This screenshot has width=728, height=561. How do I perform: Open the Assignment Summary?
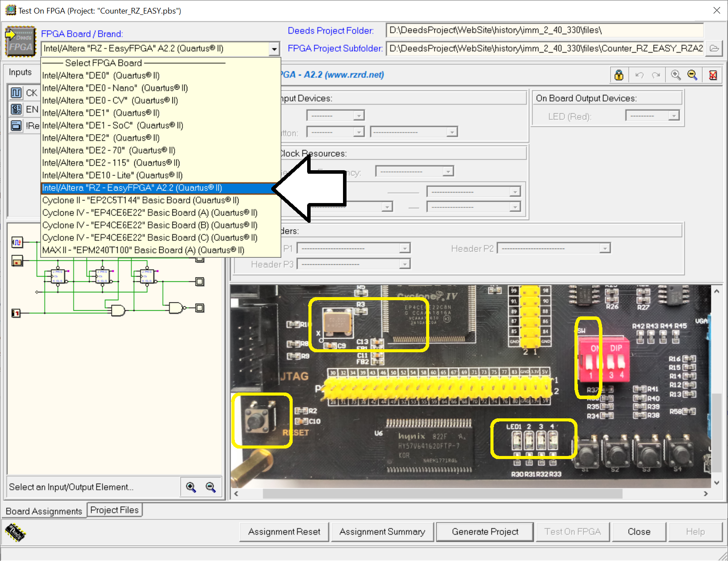tap(382, 532)
